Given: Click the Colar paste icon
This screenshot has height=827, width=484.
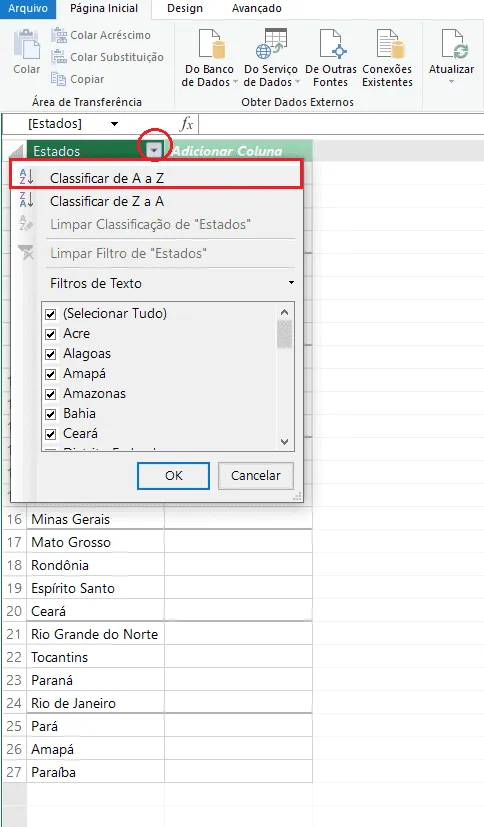Looking at the screenshot, I should (26, 44).
